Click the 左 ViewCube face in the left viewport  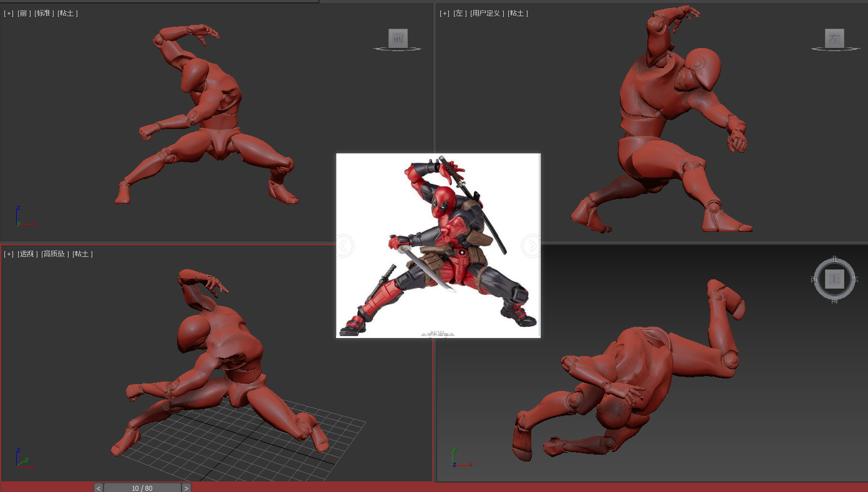[834, 38]
